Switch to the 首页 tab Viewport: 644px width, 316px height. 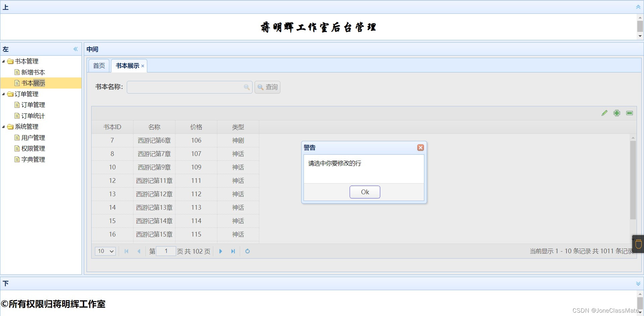99,66
